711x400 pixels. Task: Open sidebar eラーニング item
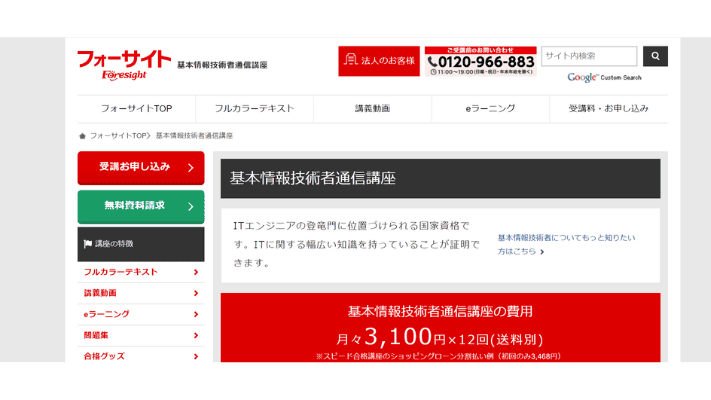pos(141,314)
